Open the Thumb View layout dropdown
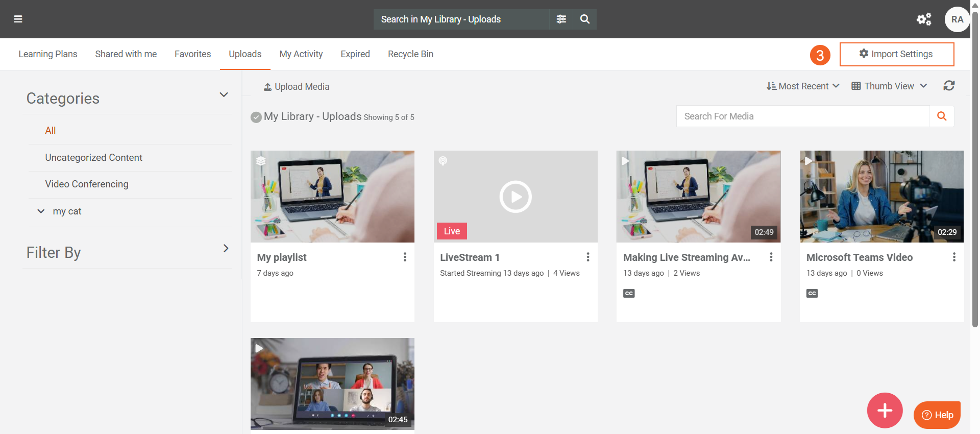The height and width of the screenshot is (434, 980). pos(889,86)
